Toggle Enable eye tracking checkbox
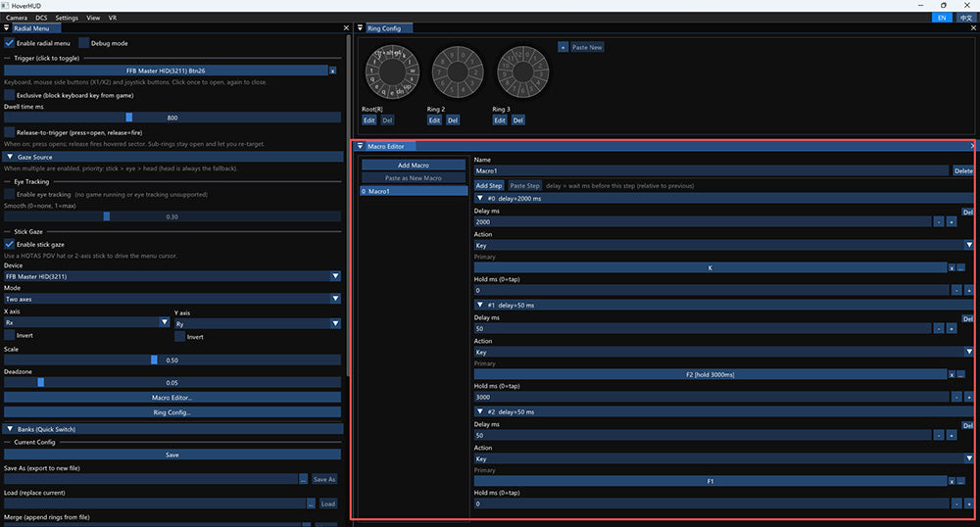 tap(10, 194)
